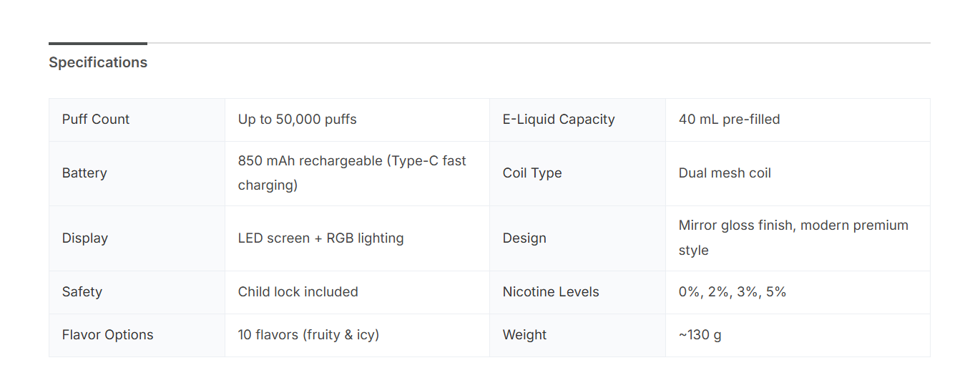Viewport: 980px width, 383px height.
Task: Click the '0%, 2%, 3%, 5%' value
Action: tap(732, 292)
